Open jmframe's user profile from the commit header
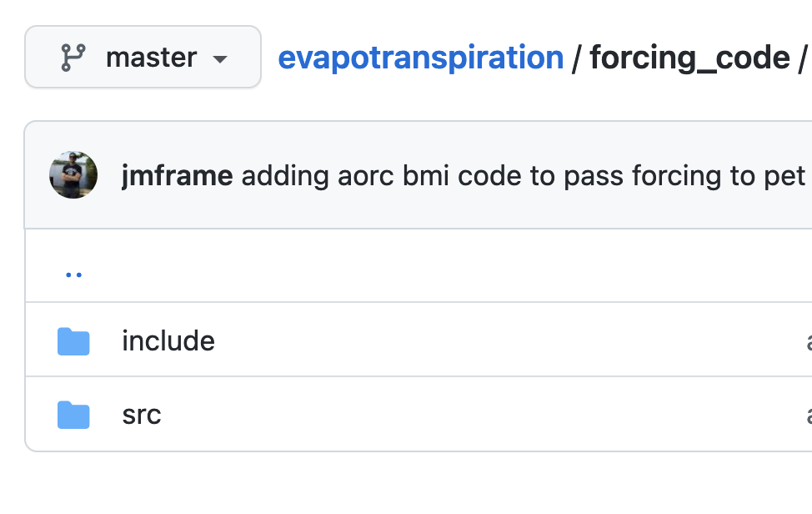Screen dimensions: 812x514 (x=178, y=175)
